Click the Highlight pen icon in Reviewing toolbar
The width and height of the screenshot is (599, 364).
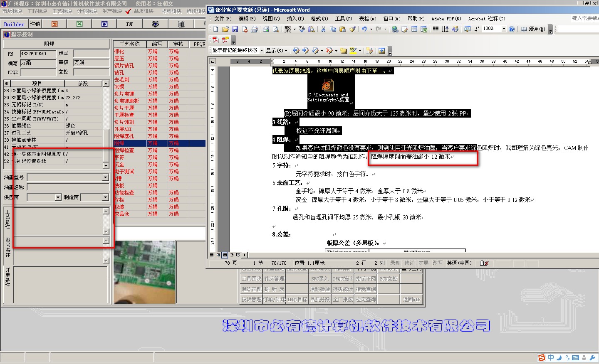(353, 51)
